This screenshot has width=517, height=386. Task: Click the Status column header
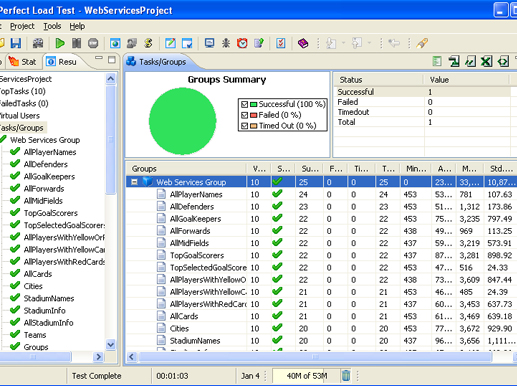coord(379,80)
